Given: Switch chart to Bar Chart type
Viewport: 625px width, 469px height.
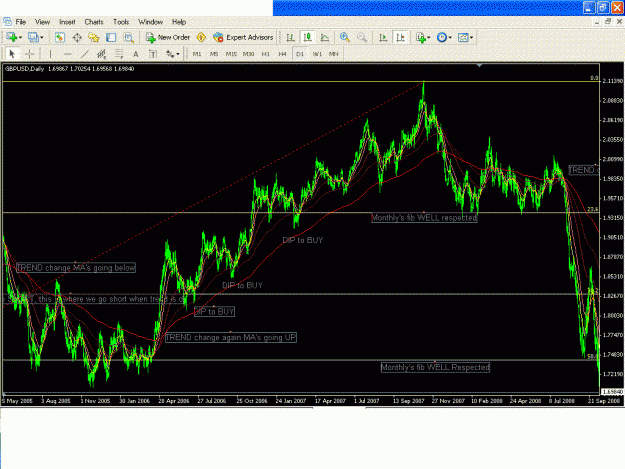Looking at the screenshot, I should 290,37.
